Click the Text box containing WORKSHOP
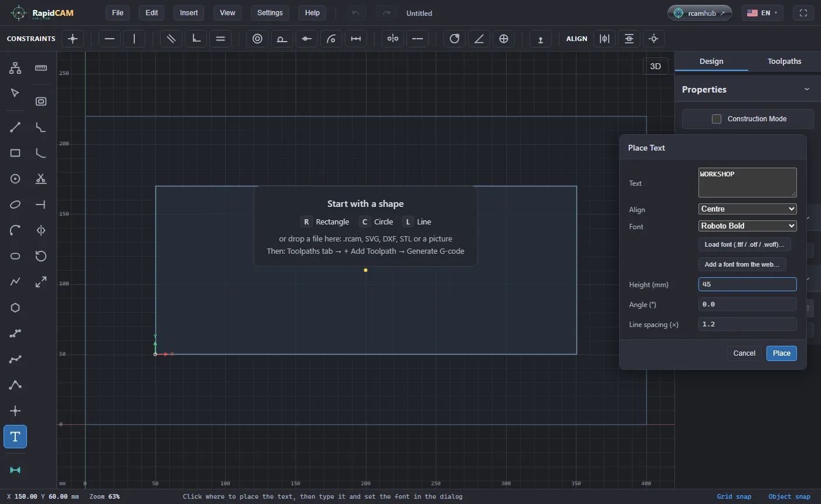The image size is (821, 504). (748, 182)
